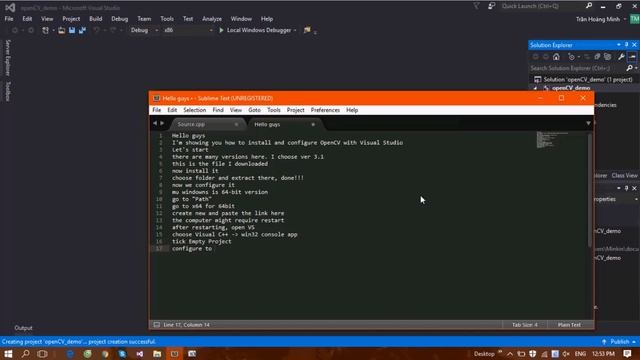
Task: Click Sublime Text next tab arrow
Action: coord(162,123)
